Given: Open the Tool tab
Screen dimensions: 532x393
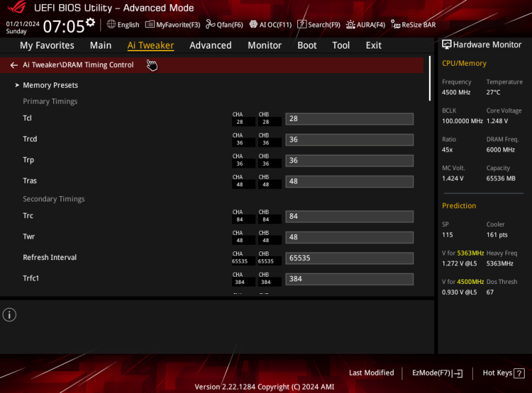Looking at the screenshot, I should [x=341, y=45].
